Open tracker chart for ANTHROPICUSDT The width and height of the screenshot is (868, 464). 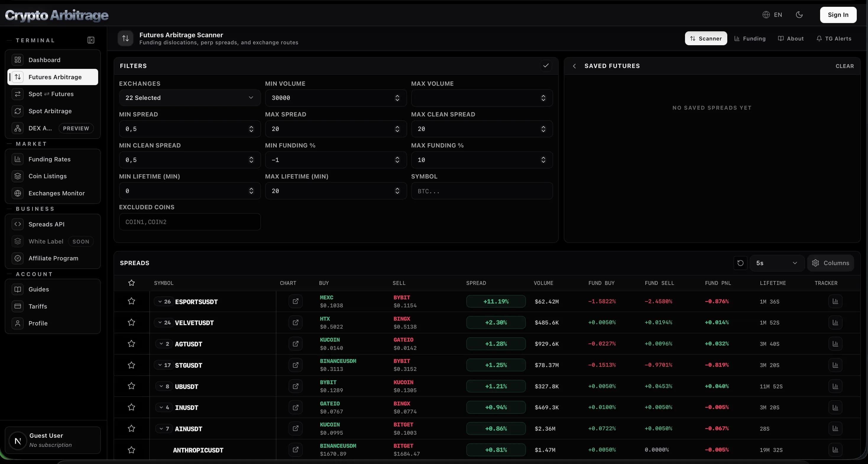pyautogui.click(x=835, y=450)
